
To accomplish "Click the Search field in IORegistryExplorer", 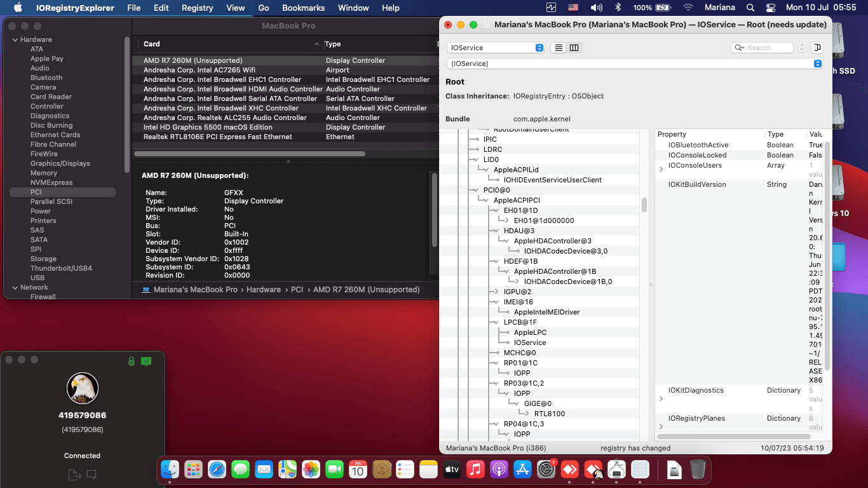I will click(768, 48).
